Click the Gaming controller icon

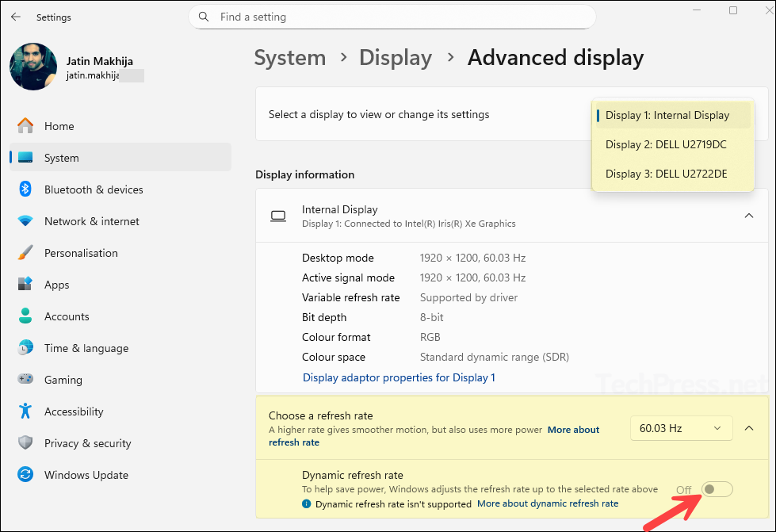tap(25, 380)
